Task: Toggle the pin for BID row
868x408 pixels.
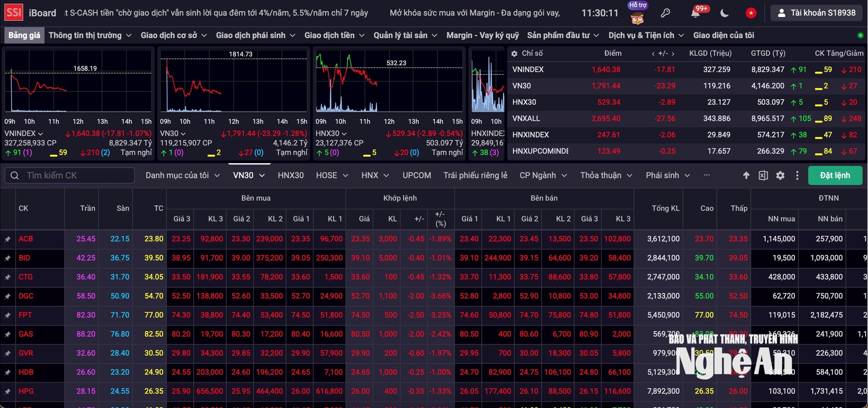Action: point(7,258)
